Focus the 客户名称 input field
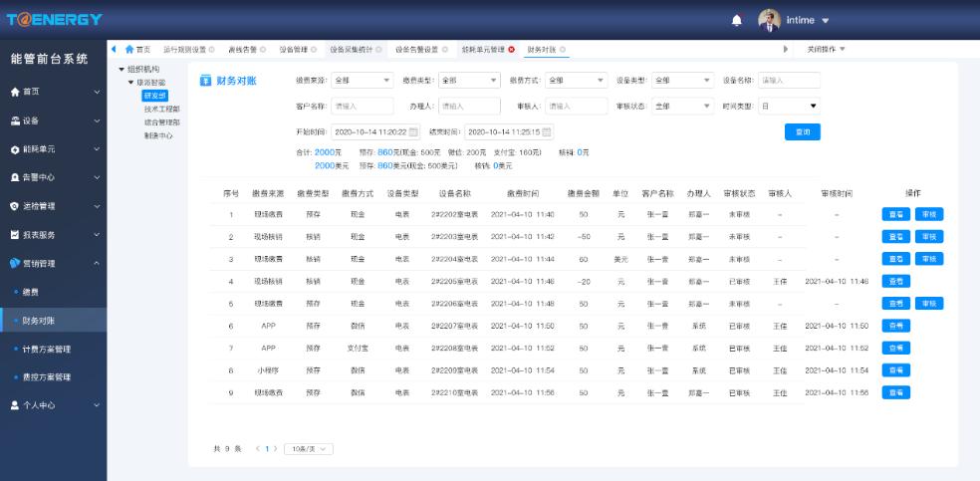980x481 pixels. 362,107
